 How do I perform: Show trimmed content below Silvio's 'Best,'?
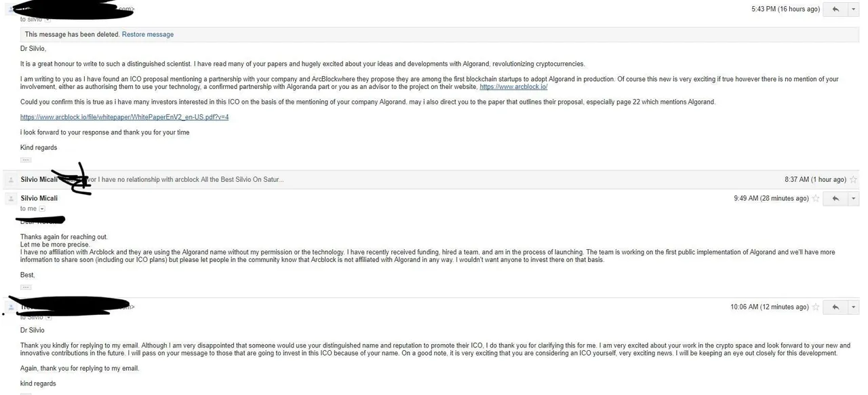tap(26, 287)
